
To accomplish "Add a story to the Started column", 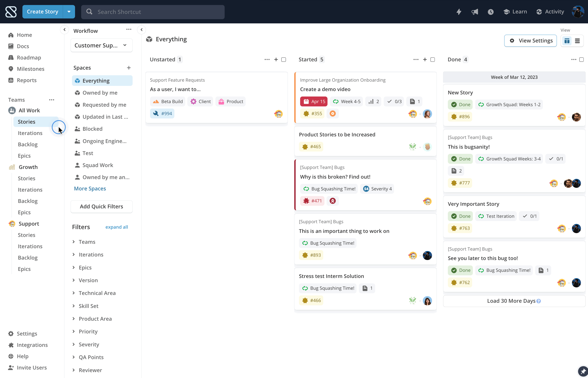I will (425, 59).
